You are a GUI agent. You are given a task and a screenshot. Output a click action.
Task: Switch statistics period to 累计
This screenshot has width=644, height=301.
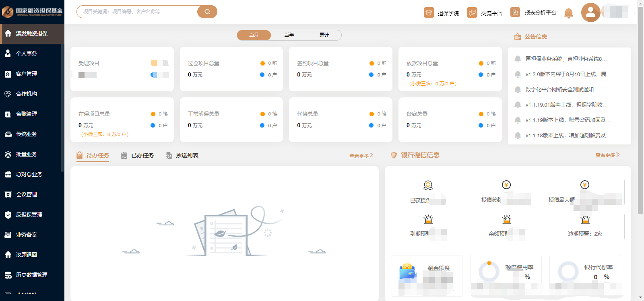click(324, 35)
